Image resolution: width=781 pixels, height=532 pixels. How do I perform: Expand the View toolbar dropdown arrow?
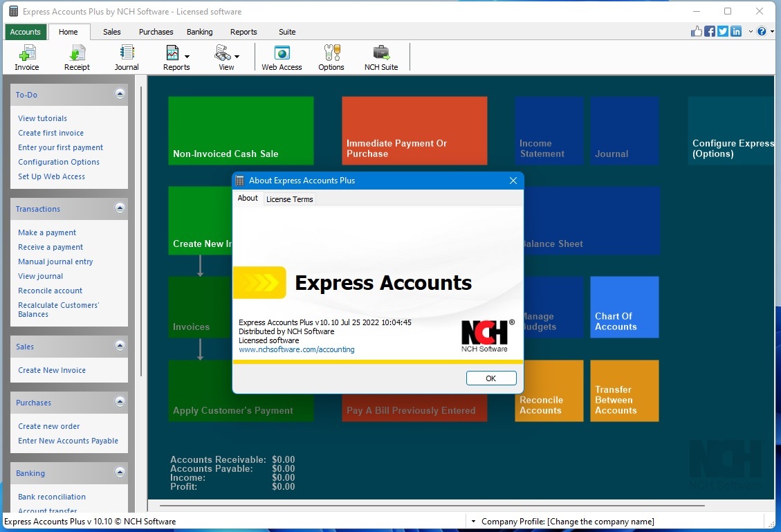coord(237,57)
